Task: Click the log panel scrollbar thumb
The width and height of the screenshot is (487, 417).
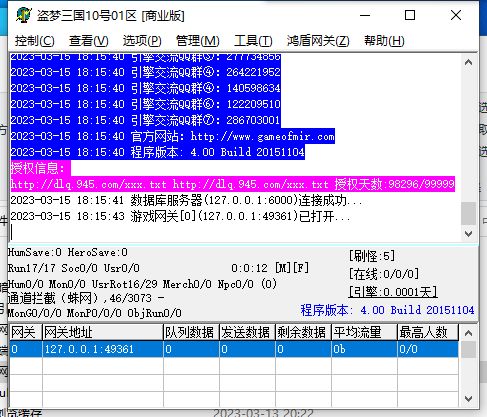Action: pyautogui.click(x=468, y=213)
